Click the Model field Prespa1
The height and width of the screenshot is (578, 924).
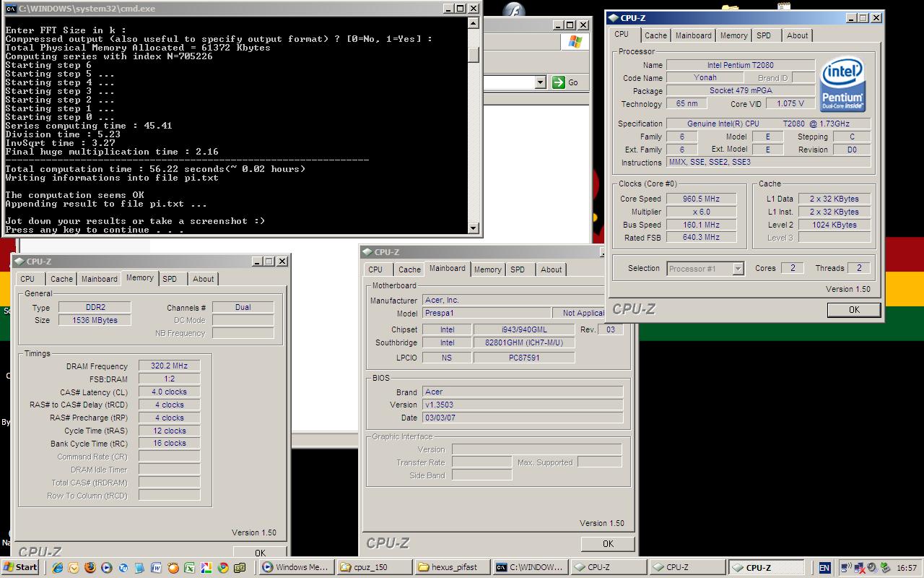pos(486,313)
